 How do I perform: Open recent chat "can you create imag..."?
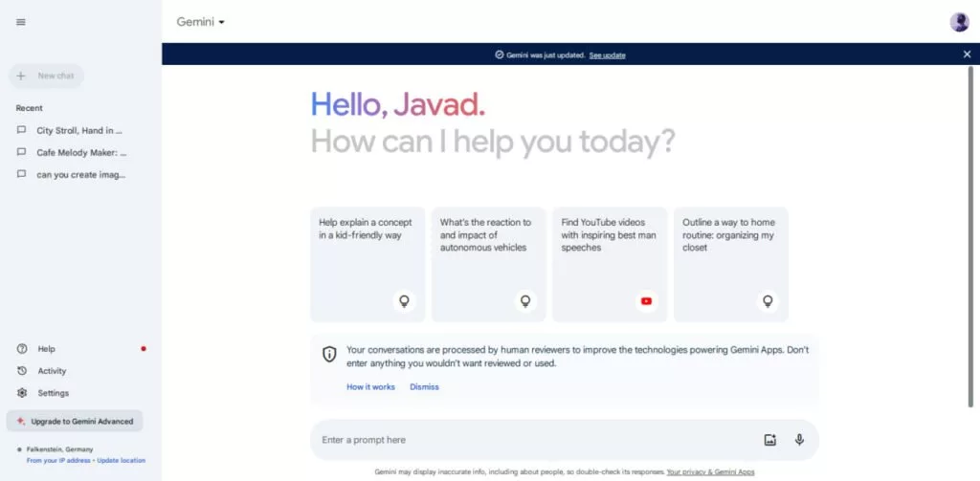[80, 174]
